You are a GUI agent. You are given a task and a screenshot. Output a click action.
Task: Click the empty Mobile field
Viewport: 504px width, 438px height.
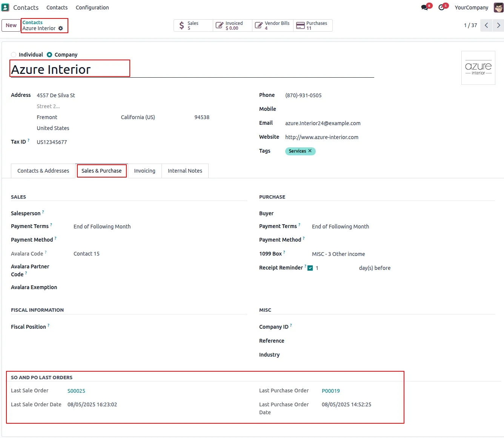(390, 109)
